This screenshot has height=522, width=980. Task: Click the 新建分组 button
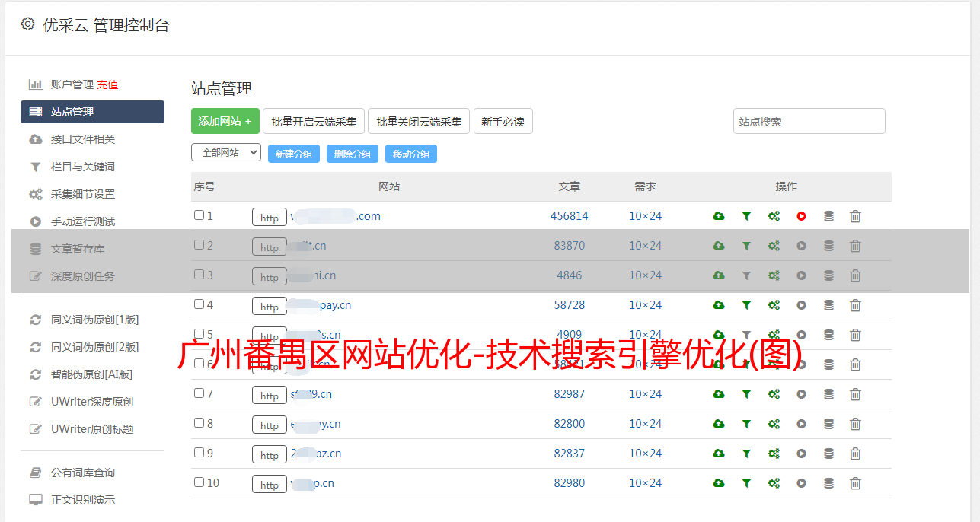point(294,154)
